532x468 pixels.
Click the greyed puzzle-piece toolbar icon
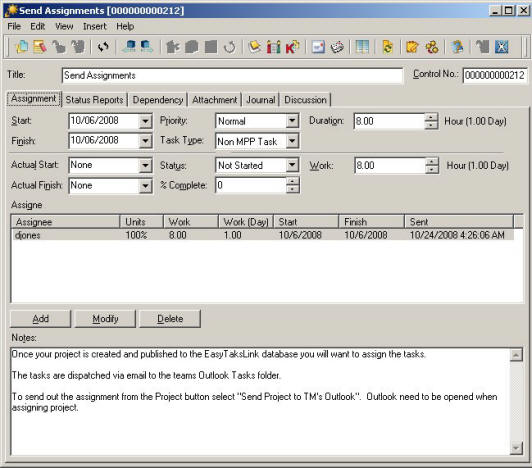(173, 47)
